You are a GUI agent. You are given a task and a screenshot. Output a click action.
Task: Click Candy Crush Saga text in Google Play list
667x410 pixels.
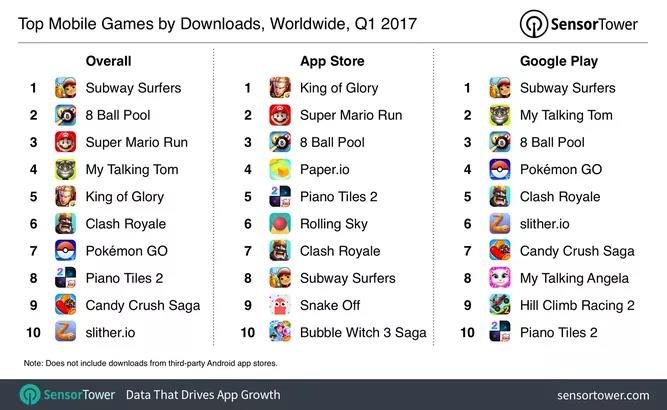tap(577, 251)
